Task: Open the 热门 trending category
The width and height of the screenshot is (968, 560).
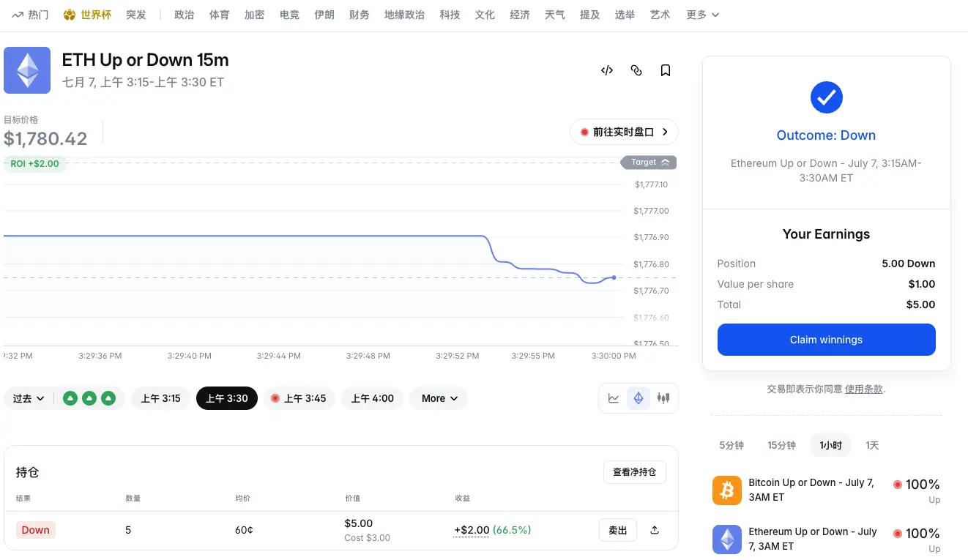Action: (x=38, y=15)
